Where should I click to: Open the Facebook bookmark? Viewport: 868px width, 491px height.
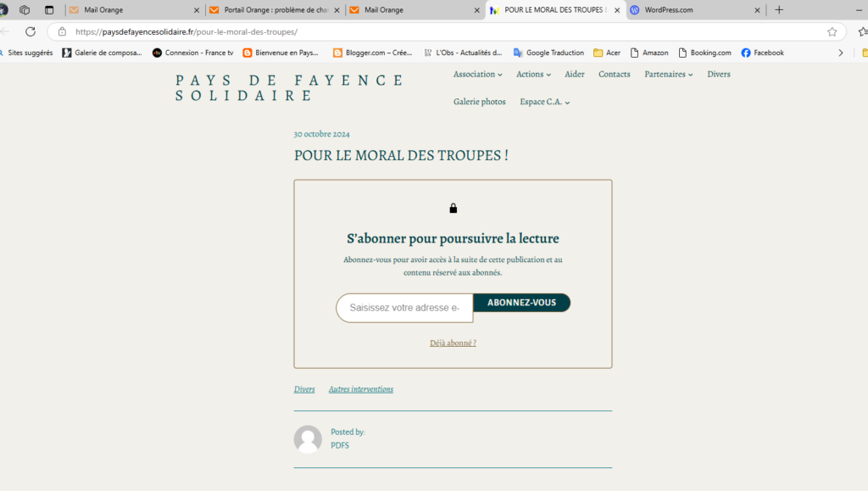click(x=762, y=53)
